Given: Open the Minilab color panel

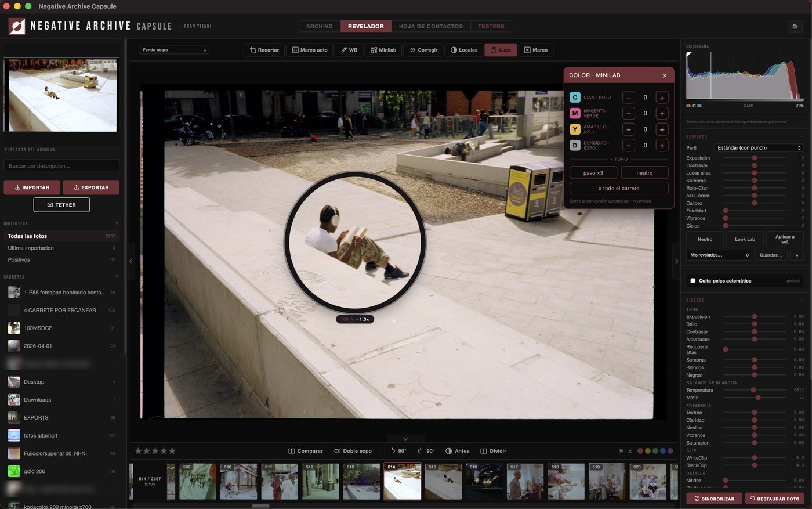Looking at the screenshot, I should pos(383,50).
